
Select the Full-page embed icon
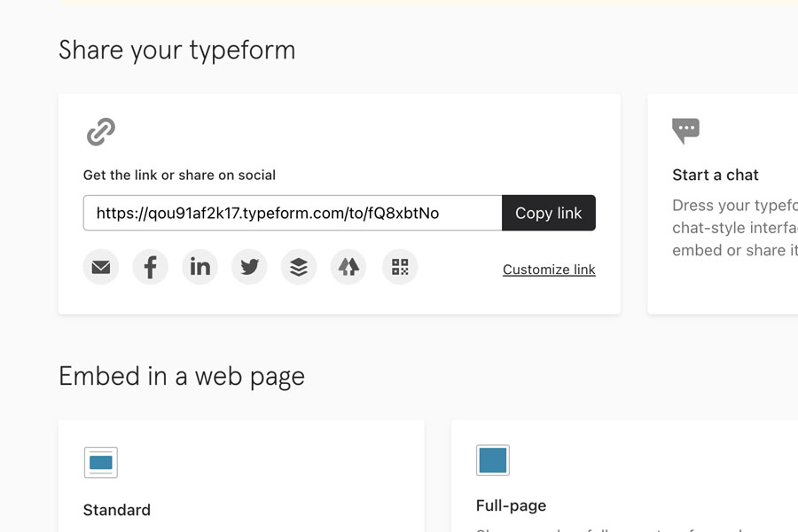[x=493, y=460]
